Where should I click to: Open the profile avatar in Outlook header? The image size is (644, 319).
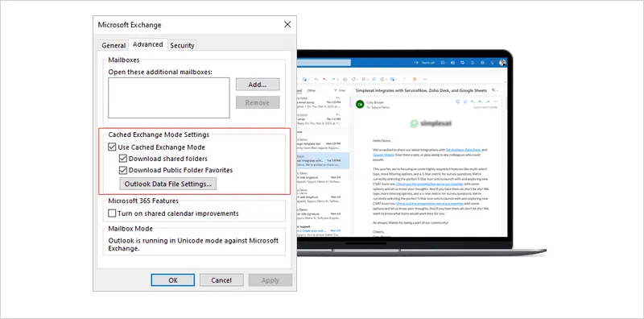pos(502,63)
